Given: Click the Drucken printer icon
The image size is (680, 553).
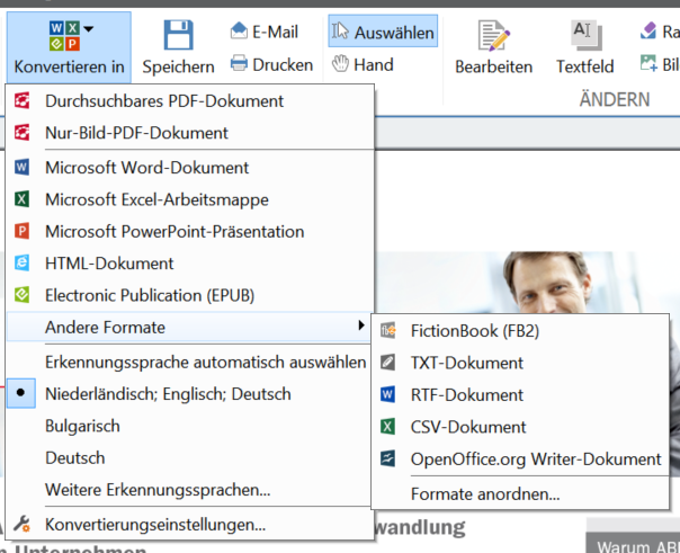Looking at the screenshot, I should 239,64.
